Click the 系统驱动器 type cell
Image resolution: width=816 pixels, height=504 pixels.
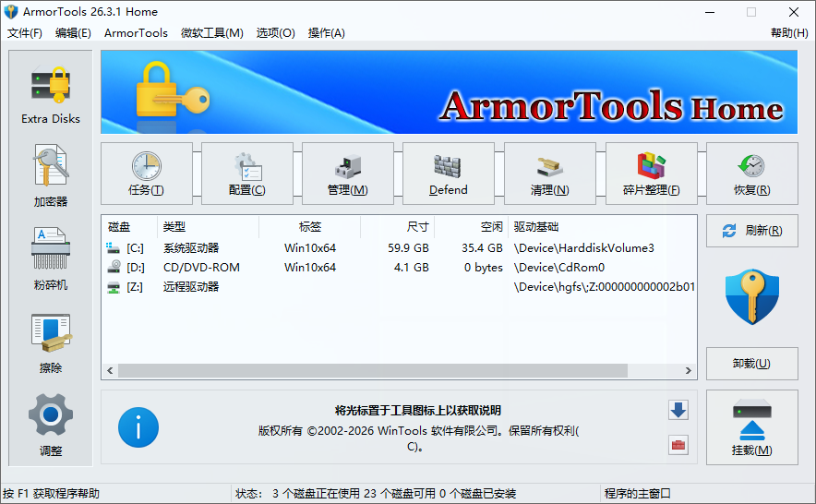pyautogui.click(x=191, y=247)
